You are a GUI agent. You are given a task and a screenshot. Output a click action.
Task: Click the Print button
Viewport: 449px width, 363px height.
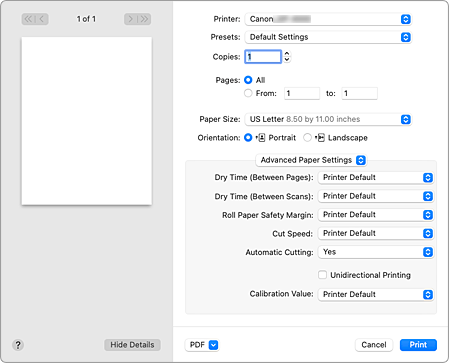[x=418, y=345]
